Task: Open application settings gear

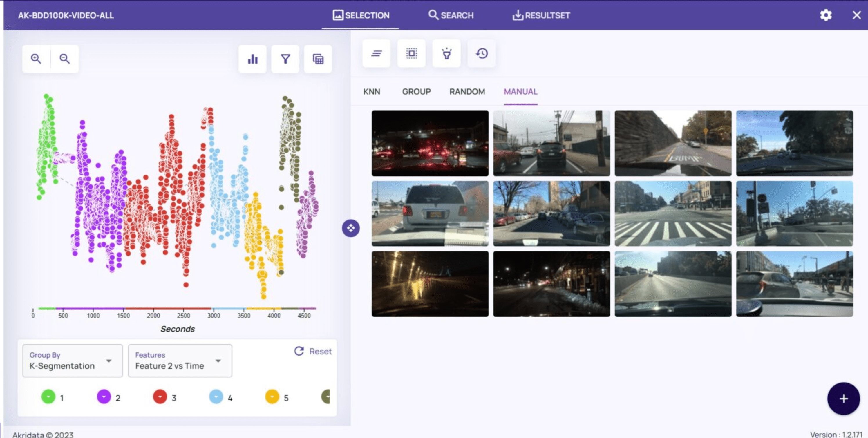Action: pos(826,15)
